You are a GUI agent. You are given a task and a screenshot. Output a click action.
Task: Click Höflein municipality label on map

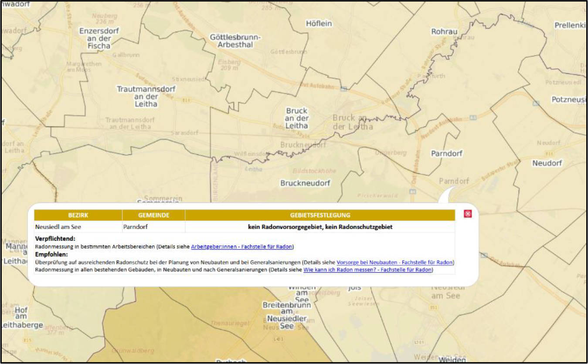(x=319, y=24)
